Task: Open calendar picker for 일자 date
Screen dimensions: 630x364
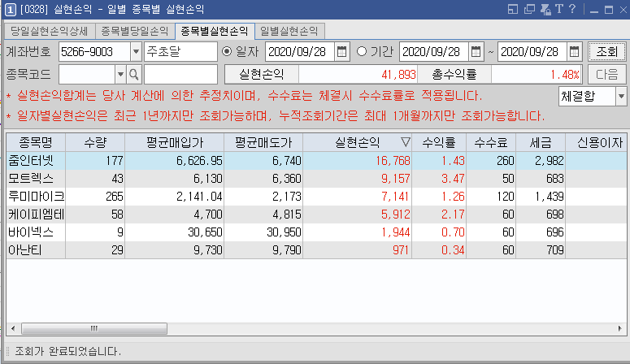Action: pos(341,52)
